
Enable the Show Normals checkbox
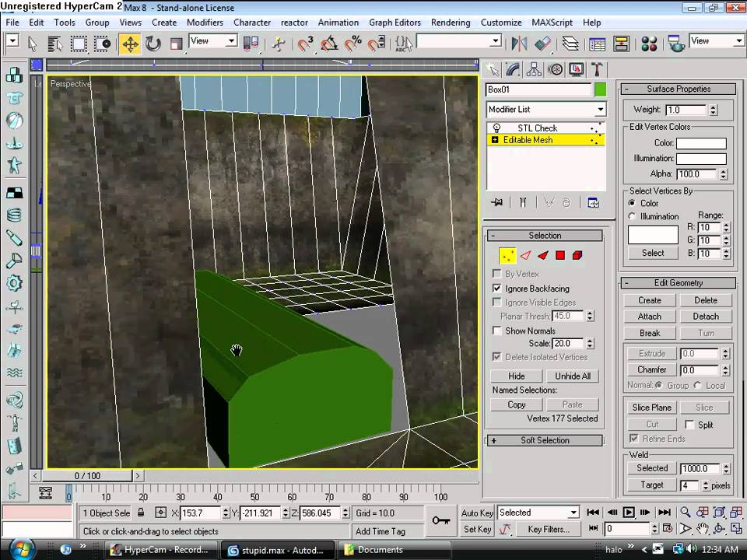pyautogui.click(x=497, y=331)
